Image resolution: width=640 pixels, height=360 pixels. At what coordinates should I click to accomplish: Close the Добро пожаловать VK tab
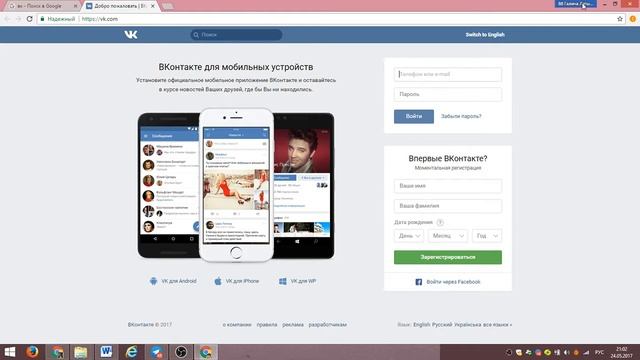pyautogui.click(x=153, y=6)
